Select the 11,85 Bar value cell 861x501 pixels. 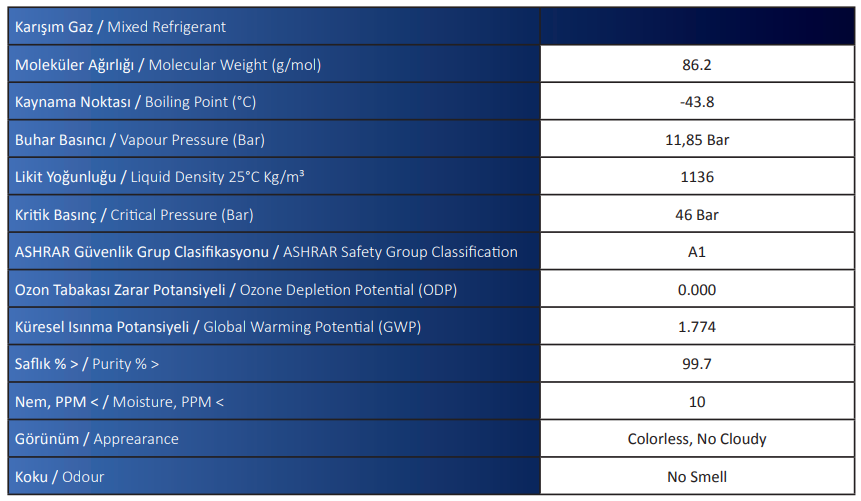(x=697, y=140)
